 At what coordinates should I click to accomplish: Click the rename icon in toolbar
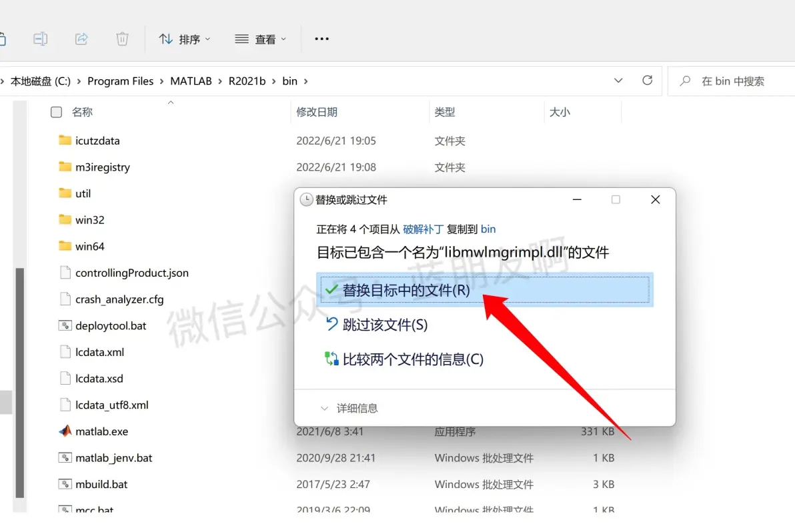pyautogui.click(x=41, y=39)
